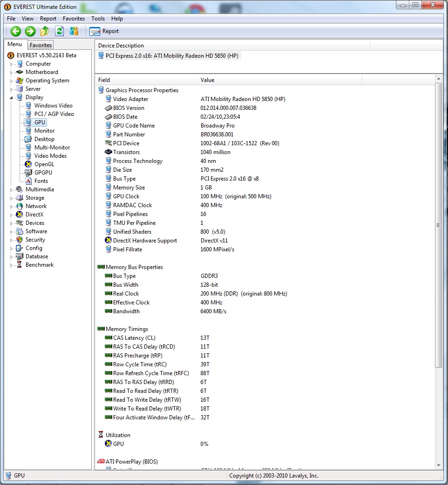Select the PCI Express 2.0 x16 device entry
The width and height of the screenshot is (448, 485).
pyautogui.click(x=172, y=56)
